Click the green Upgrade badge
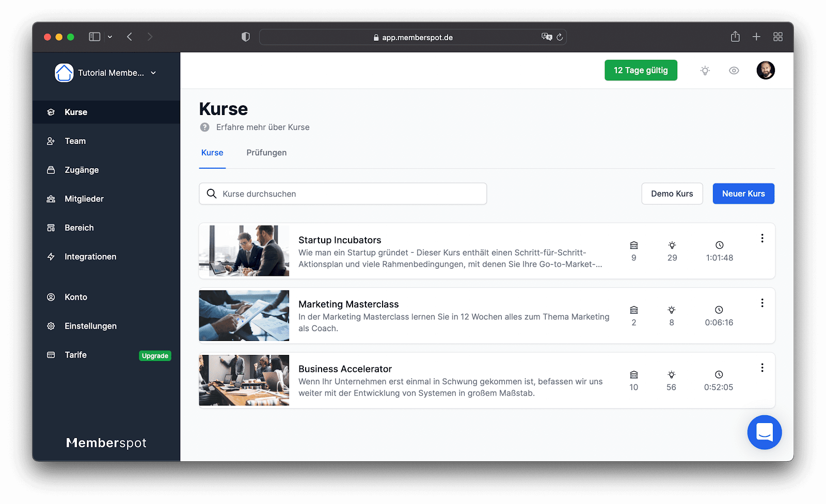826x504 pixels. point(155,355)
